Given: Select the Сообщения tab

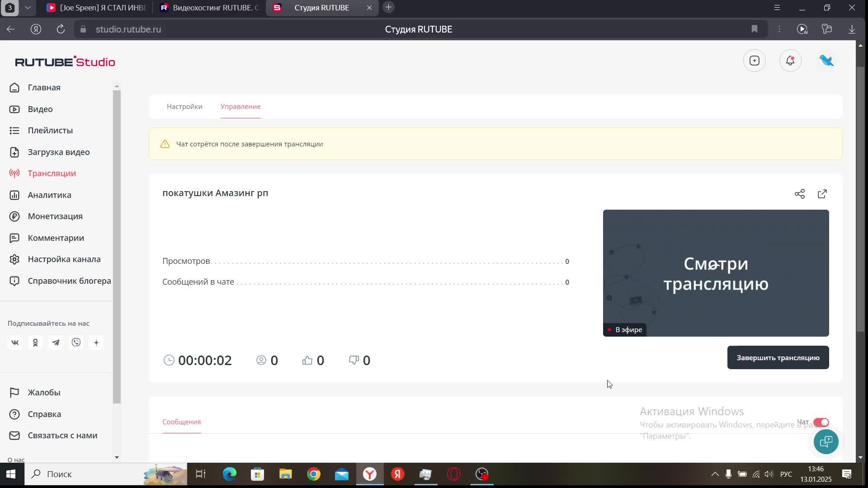Looking at the screenshot, I should point(181,422).
